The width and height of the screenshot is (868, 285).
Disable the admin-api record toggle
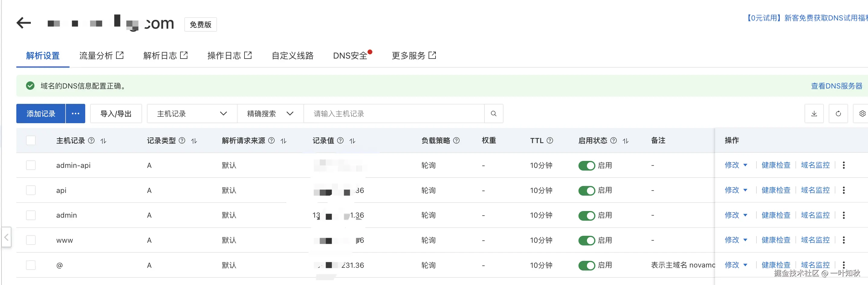tap(586, 165)
